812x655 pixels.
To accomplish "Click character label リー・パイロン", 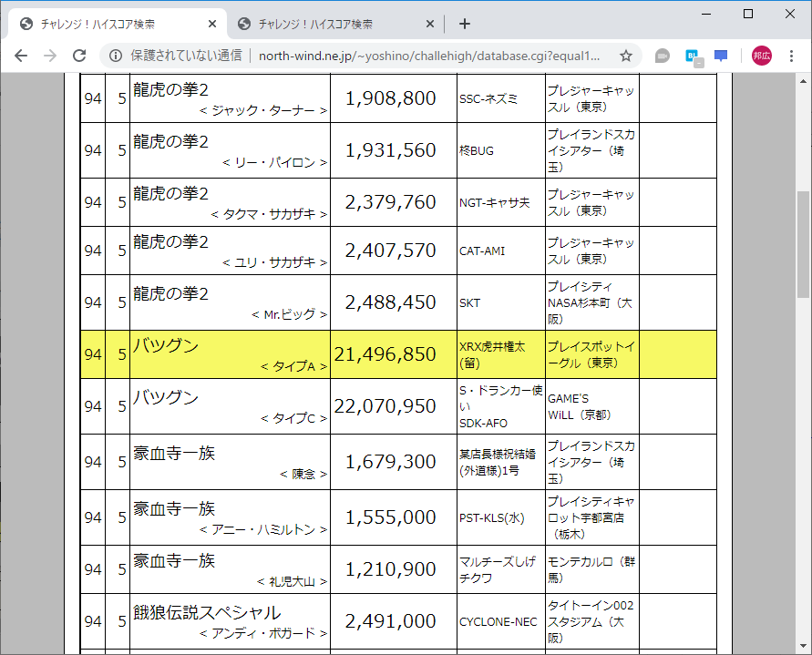I will tap(274, 162).
